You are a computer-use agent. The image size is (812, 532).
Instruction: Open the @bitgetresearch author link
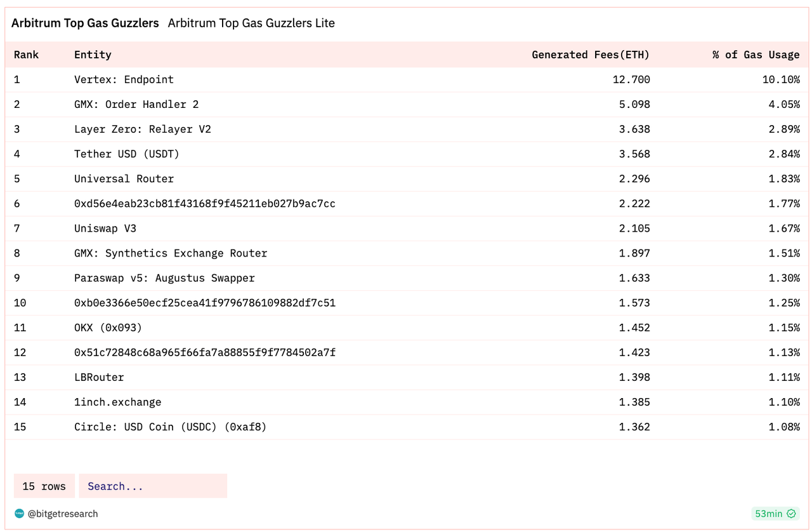click(63, 514)
